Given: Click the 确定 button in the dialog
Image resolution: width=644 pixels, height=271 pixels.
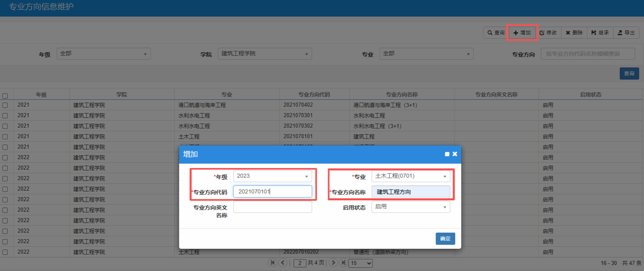Looking at the screenshot, I should 445,239.
